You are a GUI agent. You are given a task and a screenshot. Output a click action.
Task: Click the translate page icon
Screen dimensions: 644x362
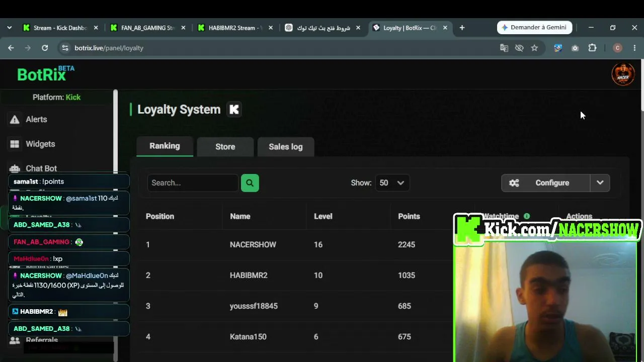(504, 48)
